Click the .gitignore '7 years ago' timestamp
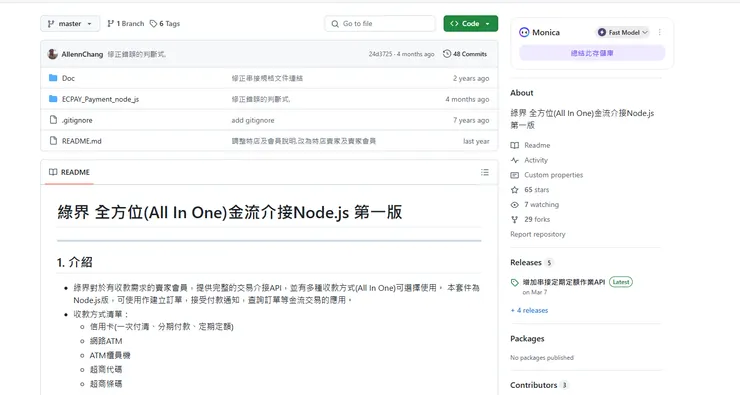 (x=471, y=120)
